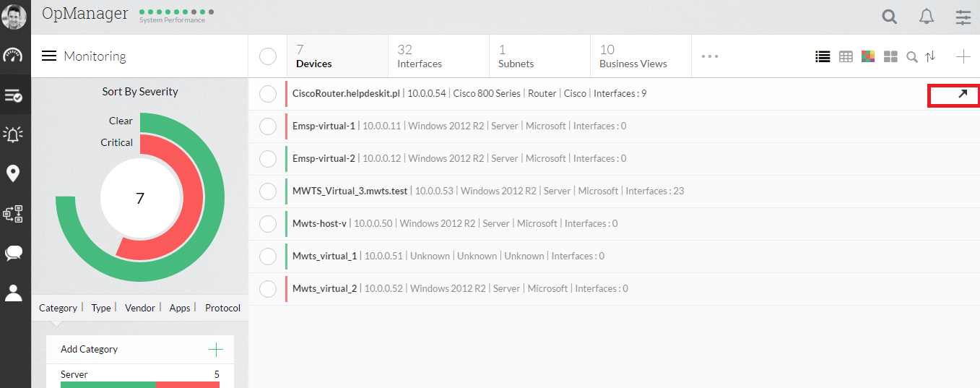Click the Clear legend label
The height and width of the screenshot is (388, 980).
[x=121, y=121]
